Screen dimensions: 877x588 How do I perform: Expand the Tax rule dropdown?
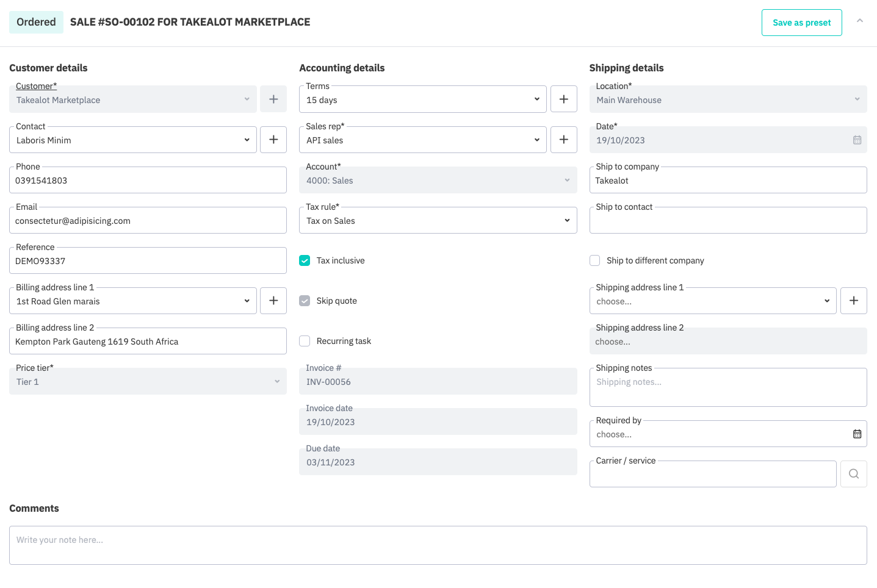click(x=438, y=220)
